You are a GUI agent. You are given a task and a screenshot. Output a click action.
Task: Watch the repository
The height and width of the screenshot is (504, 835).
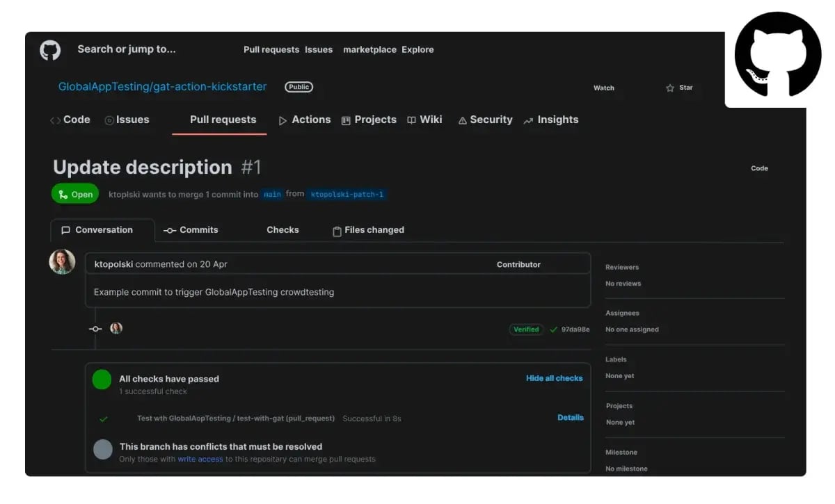point(603,88)
